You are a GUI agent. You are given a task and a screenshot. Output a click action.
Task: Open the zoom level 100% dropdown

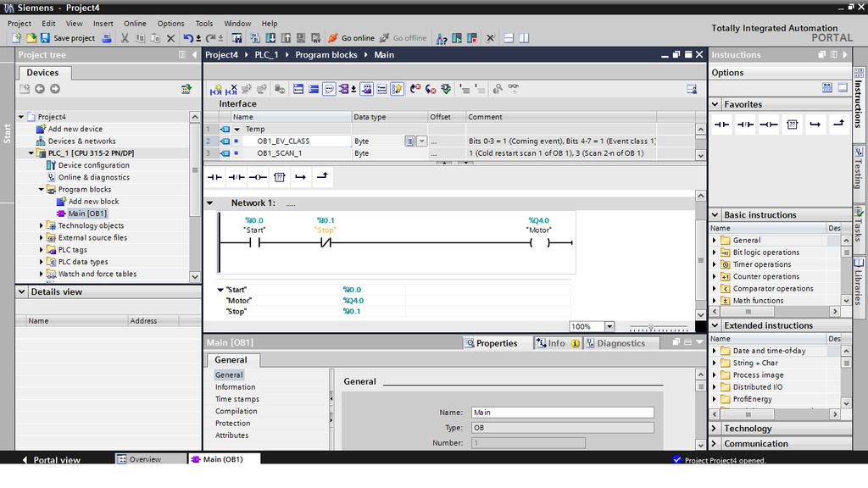coord(609,326)
